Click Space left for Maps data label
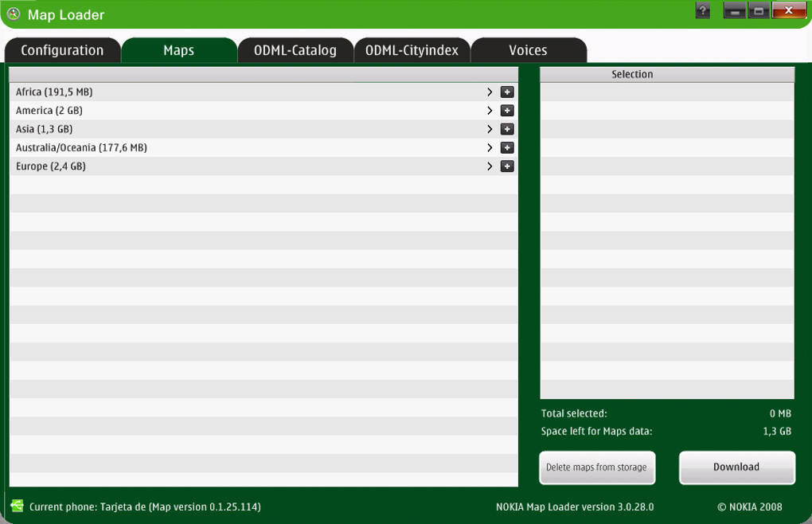Viewport: 812px width, 524px height. pos(596,432)
